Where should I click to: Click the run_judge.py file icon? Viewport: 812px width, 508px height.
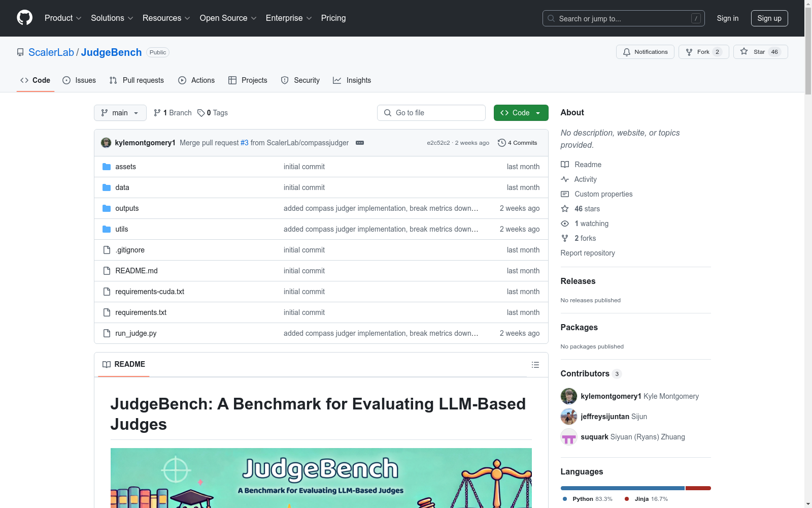click(107, 333)
